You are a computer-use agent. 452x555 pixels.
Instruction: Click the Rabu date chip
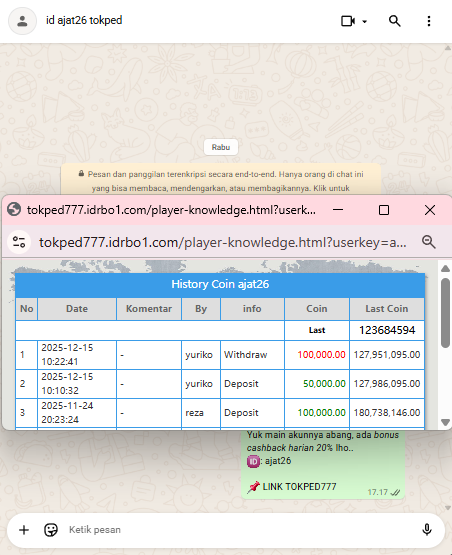pos(221,147)
